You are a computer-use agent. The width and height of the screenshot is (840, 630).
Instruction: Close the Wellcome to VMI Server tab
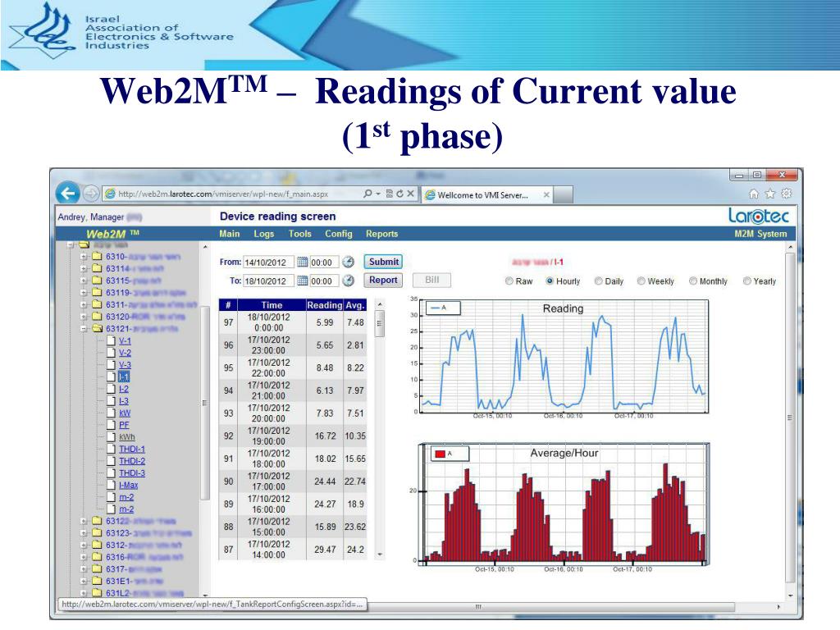pos(546,195)
